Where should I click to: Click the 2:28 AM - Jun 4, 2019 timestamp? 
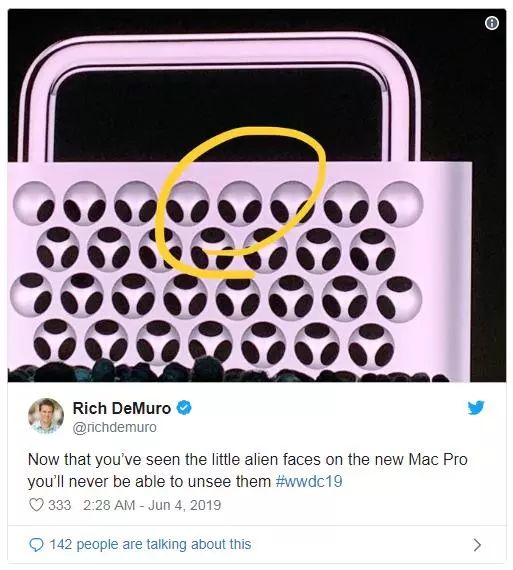coord(152,505)
